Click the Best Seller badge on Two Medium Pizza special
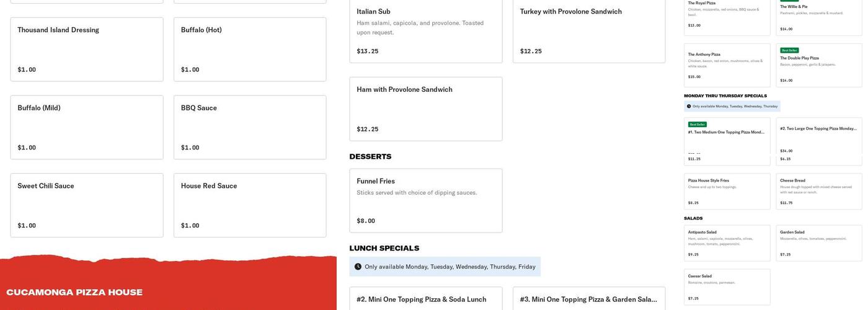 697,125
